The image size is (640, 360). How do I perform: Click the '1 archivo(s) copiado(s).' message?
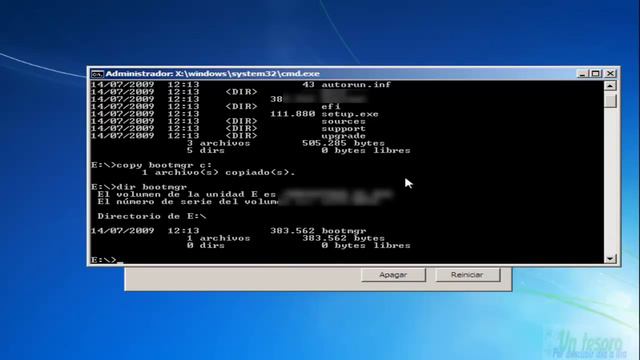(x=218, y=173)
